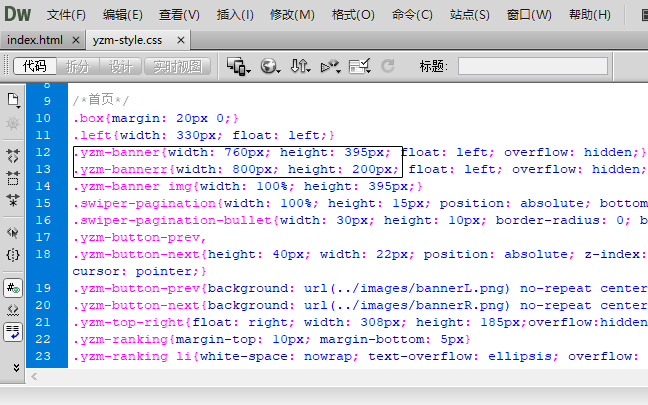Open the 文件(F) menu
The height and width of the screenshot is (405, 648).
tap(66, 15)
